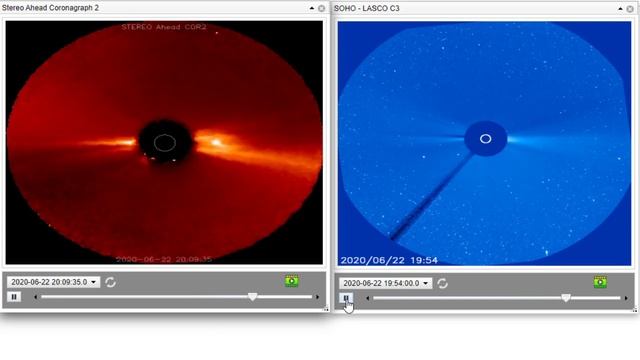
Task: Click the green movie icon in Stereo panel
Action: point(291,281)
